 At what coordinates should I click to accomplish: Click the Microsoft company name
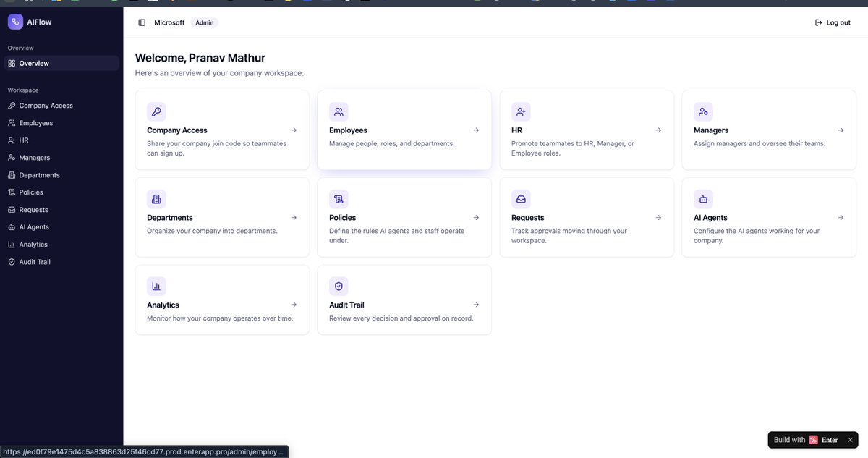click(169, 22)
